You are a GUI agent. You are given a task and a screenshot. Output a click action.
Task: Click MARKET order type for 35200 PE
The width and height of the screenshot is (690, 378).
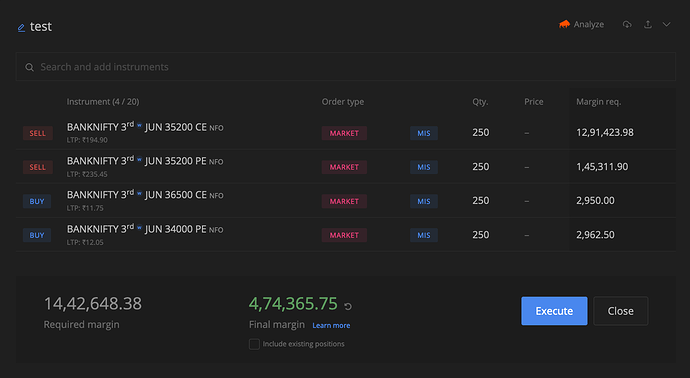coord(344,167)
